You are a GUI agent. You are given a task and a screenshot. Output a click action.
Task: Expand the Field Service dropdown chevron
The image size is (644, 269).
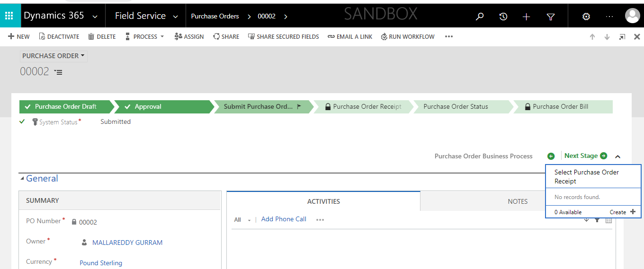(176, 17)
